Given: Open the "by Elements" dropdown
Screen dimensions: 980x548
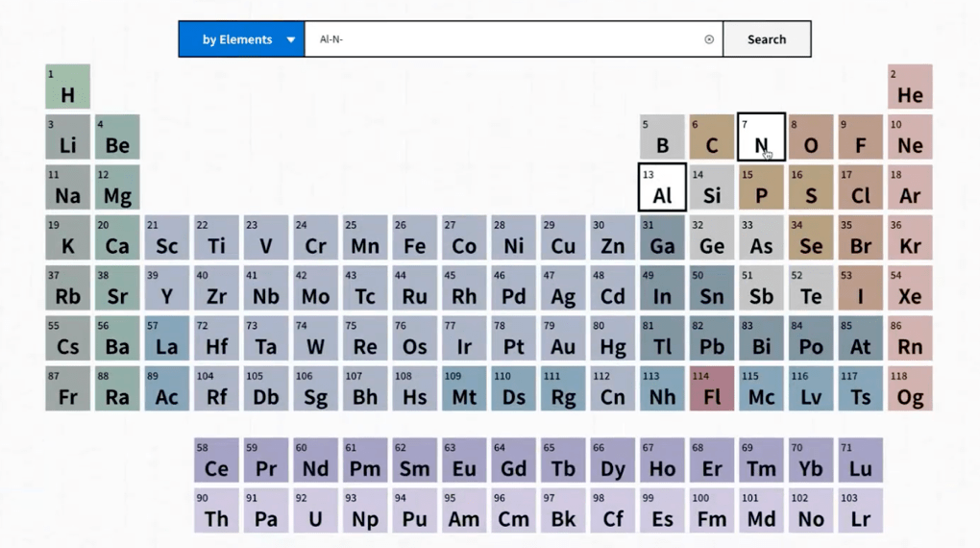Looking at the screenshot, I should click(x=241, y=39).
